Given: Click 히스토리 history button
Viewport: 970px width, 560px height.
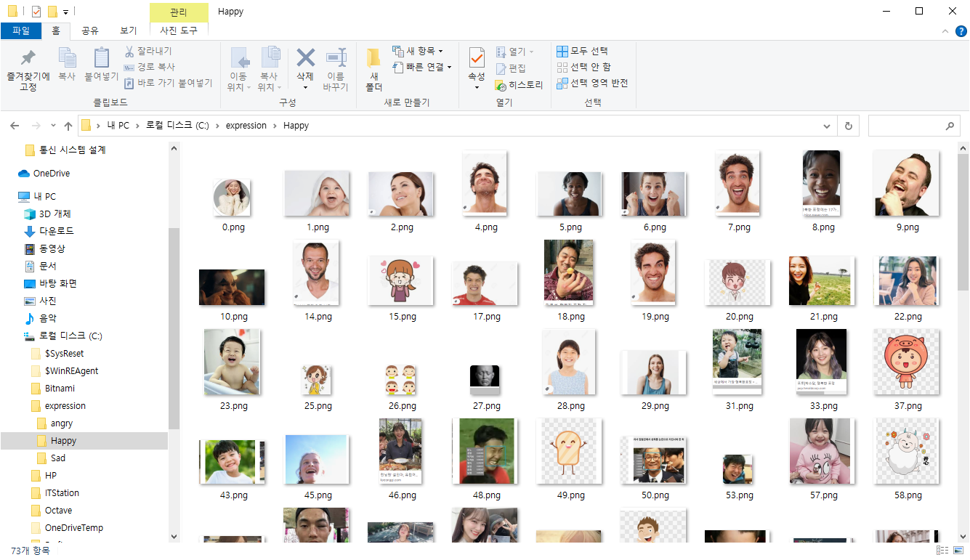Looking at the screenshot, I should pos(520,85).
